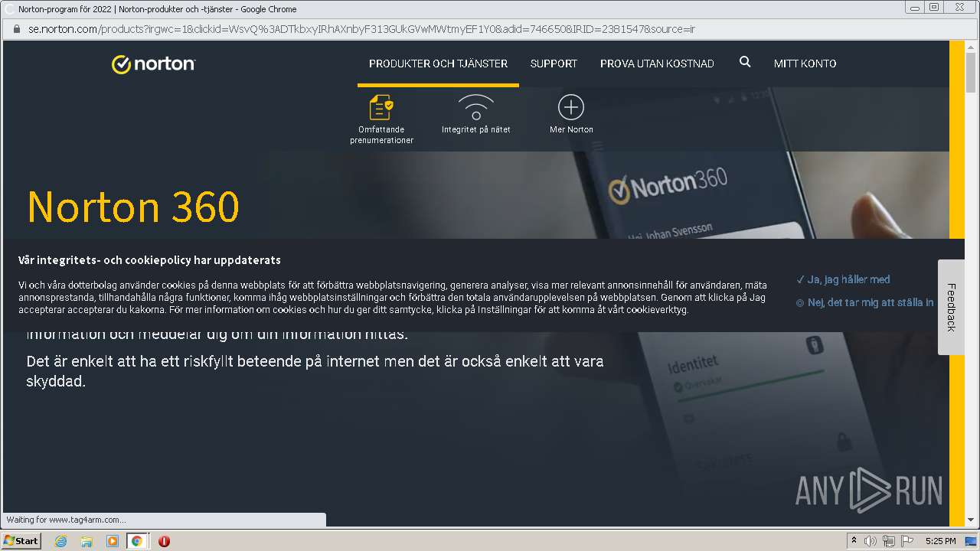The image size is (980, 551).
Task: Click the network tray icon
Action: [889, 541]
